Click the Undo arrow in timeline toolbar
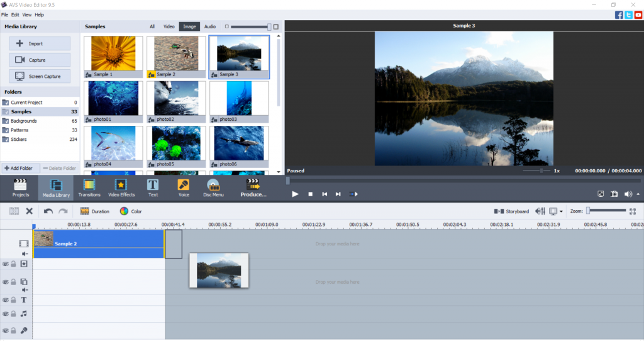 pos(48,211)
